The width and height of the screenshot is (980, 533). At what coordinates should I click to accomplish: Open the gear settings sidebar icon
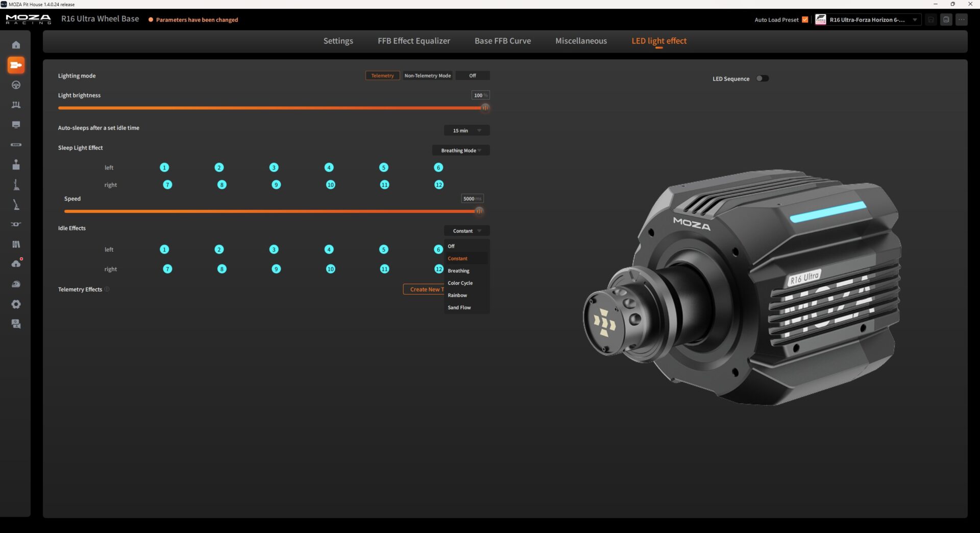click(16, 304)
